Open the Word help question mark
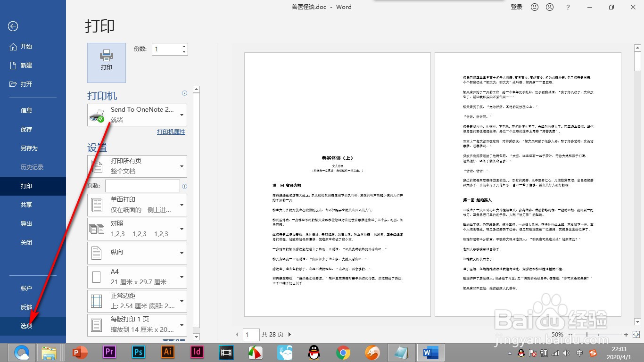Viewport: 644px width, 362px height. coord(568,7)
